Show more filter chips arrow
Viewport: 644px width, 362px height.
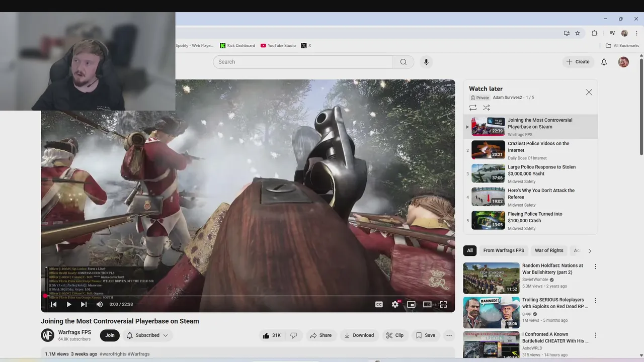590,251
